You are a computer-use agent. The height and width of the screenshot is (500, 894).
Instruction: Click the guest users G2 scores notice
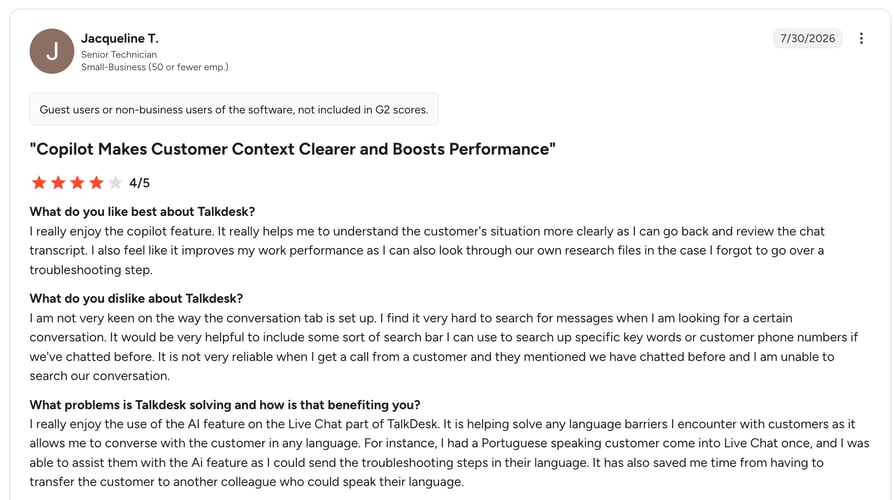234,109
